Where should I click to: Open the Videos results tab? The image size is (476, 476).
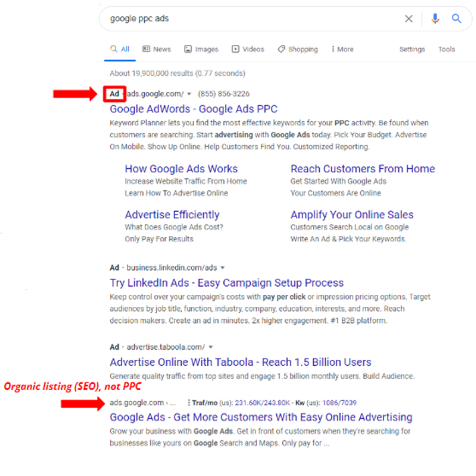[248, 49]
